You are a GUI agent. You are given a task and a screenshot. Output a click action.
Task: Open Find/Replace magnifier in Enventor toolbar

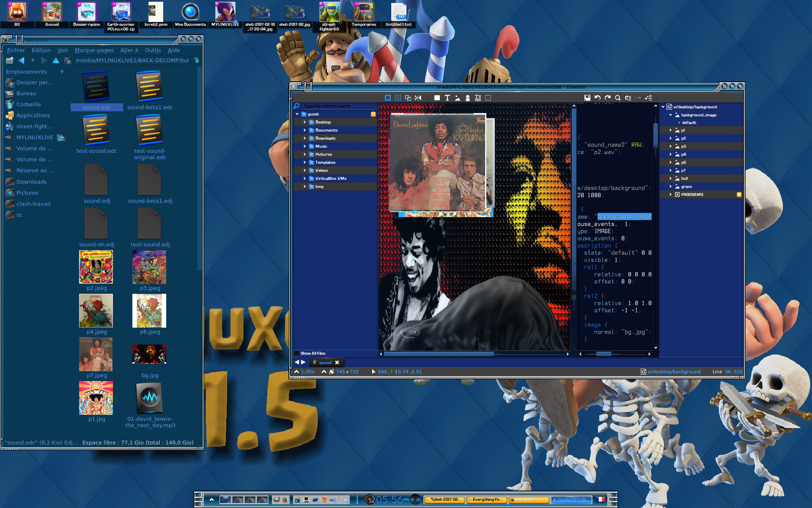click(618, 98)
